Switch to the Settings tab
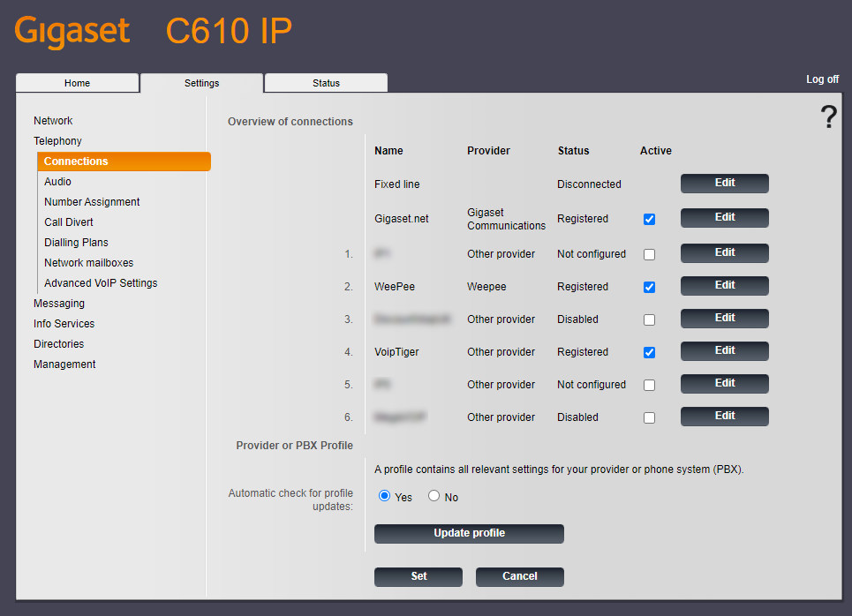Image resolution: width=852 pixels, height=616 pixels. coord(201,83)
